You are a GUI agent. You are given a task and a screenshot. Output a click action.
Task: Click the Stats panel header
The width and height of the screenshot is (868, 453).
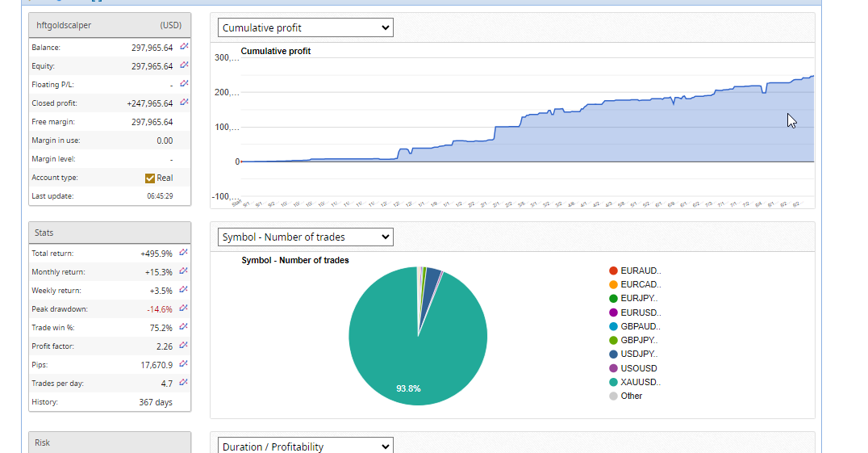(x=110, y=233)
